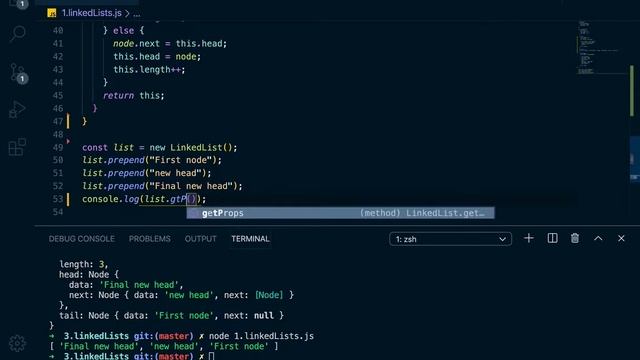The image size is (640, 360).
Task: Click "Final new head" string on line 52
Action: point(191,186)
